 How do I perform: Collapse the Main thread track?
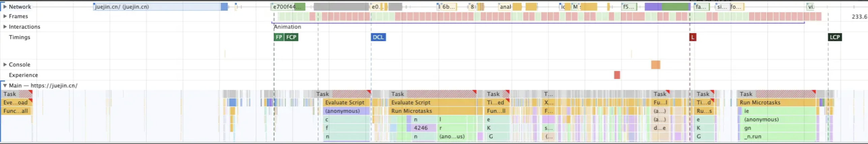pyautogui.click(x=5, y=85)
